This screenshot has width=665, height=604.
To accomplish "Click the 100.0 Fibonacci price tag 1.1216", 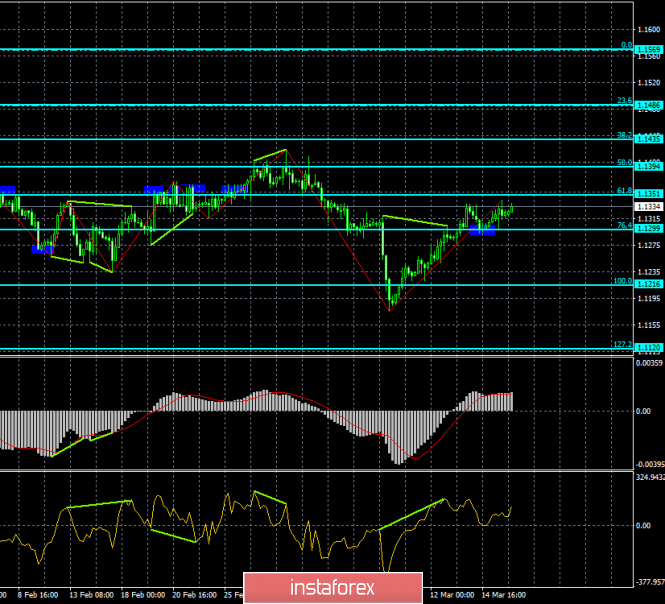I will click(x=649, y=284).
